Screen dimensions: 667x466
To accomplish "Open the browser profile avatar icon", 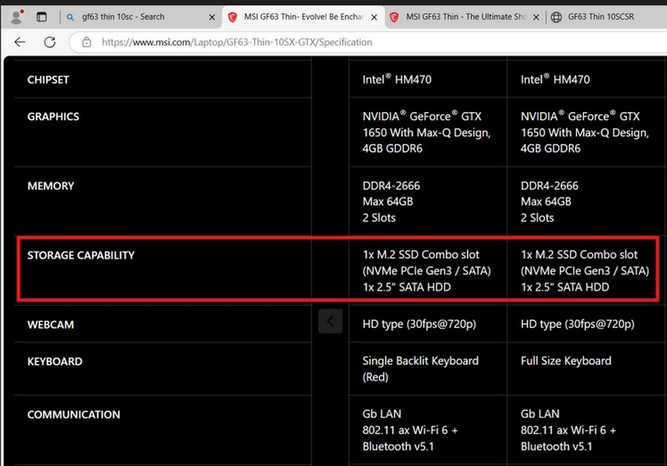I will tap(17, 17).
